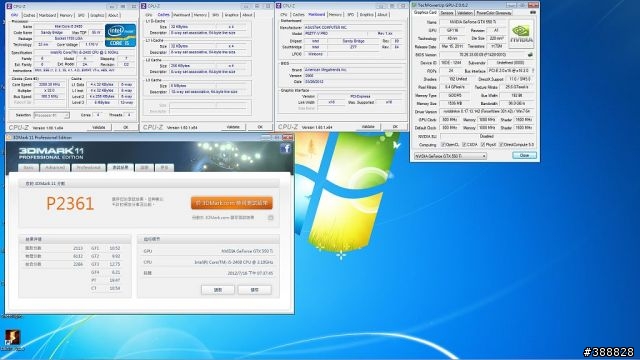This screenshot has height=360, width=640.
Task: Open Graphics tab in first CPU-Z window
Action: coord(97,15)
